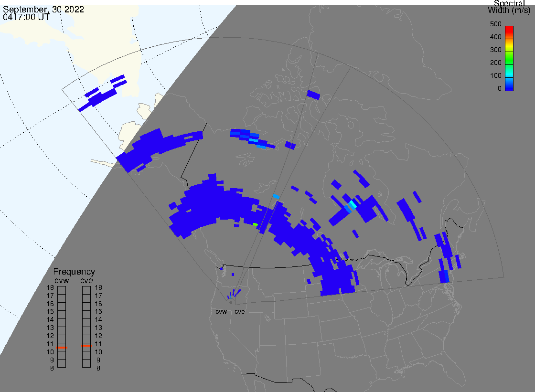The width and height of the screenshot is (535, 392).
Task: Click the '500' color scale label
Action: pos(495,24)
